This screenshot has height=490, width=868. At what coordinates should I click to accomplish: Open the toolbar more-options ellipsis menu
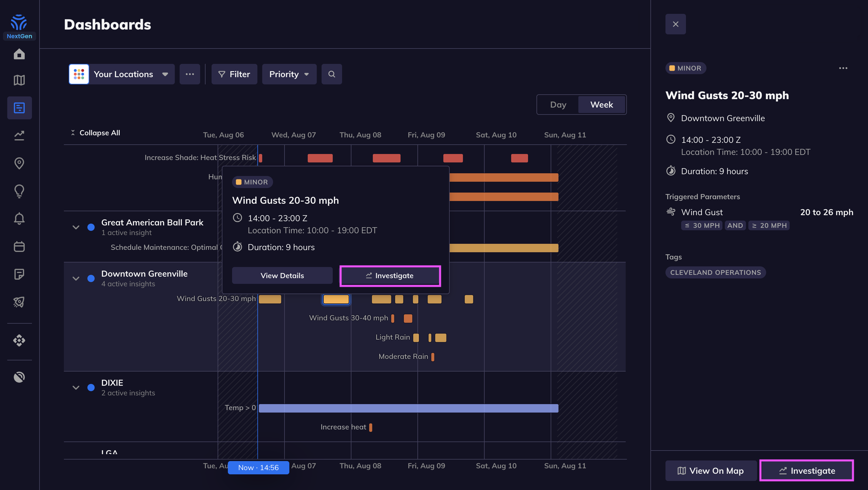[x=190, y=74]
